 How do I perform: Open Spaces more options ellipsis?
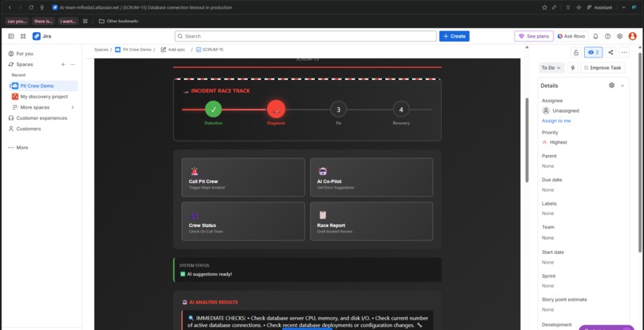(72, 64)
